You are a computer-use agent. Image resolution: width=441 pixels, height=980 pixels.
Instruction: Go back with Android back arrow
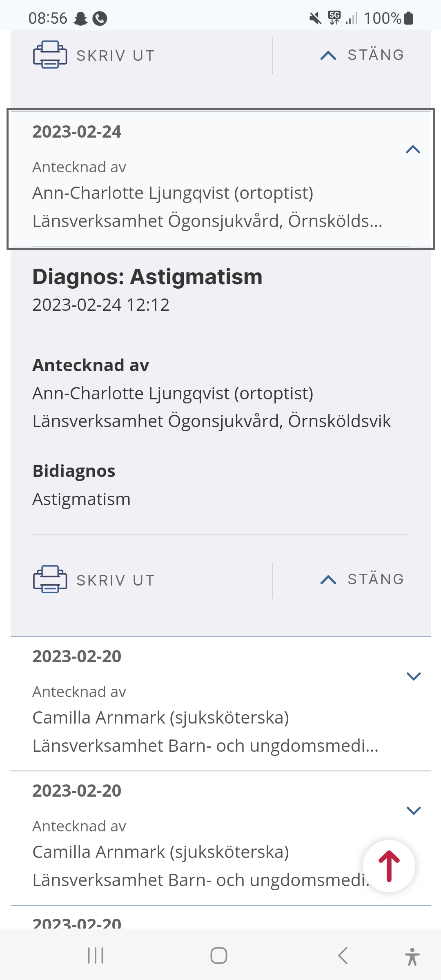(343, 955)
